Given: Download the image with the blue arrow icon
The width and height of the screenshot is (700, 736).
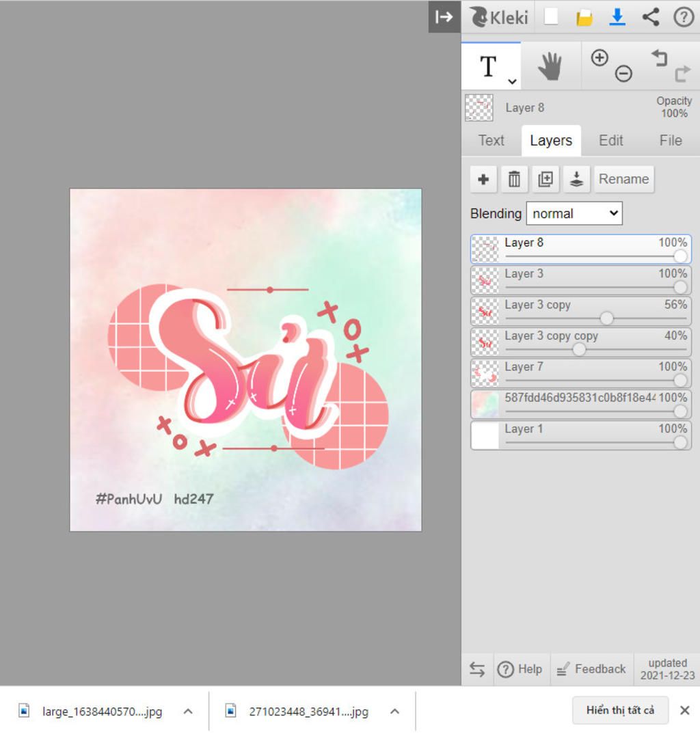Looking at the screenshot, I should (617, 17).
